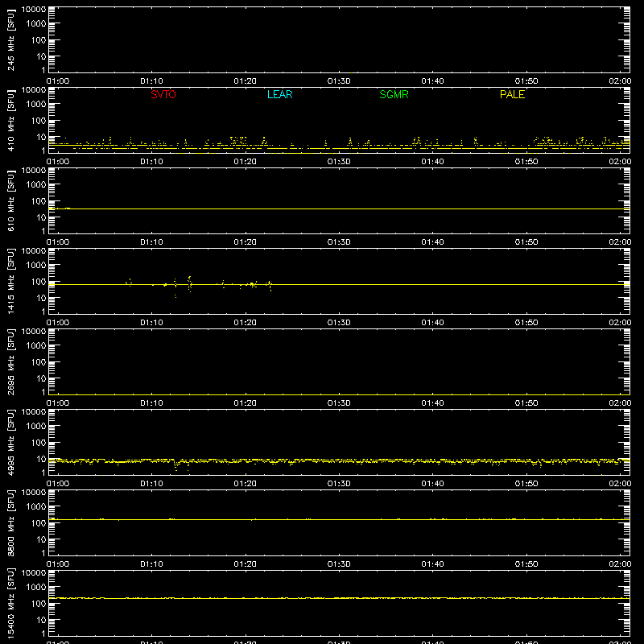644x644 pixels.
Task: Click 01:10 time label below 245 MHz panel
Action: pyautogui.click(x=151, y=81)
